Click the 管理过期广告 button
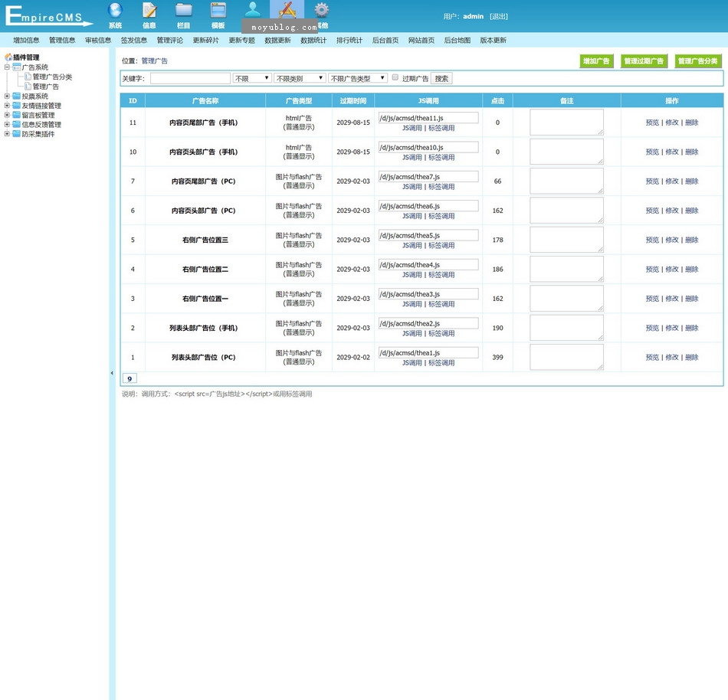This screenshot has height=700, width=728. pyautogui.click(x=644, y=61)
